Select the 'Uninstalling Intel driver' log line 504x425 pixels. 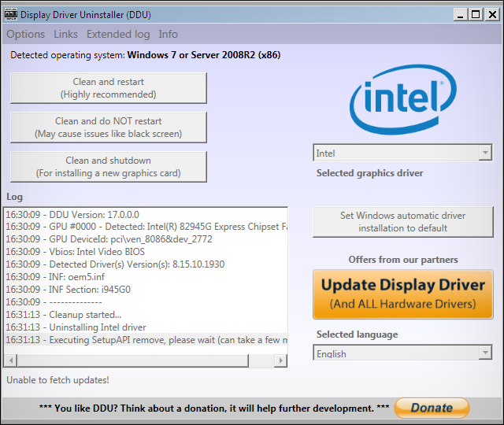click(x=146, y=327)
